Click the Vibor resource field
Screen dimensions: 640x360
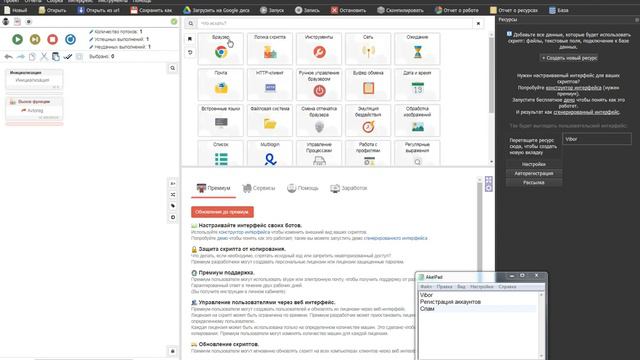point(597,139)
